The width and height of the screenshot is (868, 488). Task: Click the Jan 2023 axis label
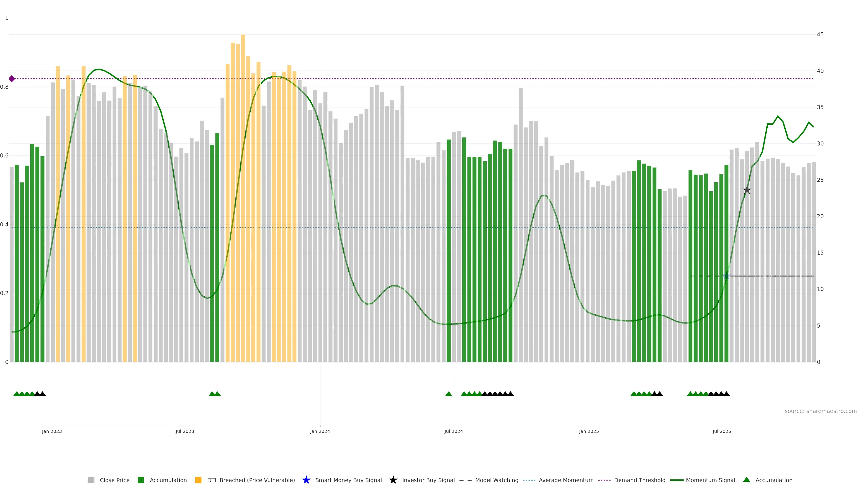click(52, 431)
